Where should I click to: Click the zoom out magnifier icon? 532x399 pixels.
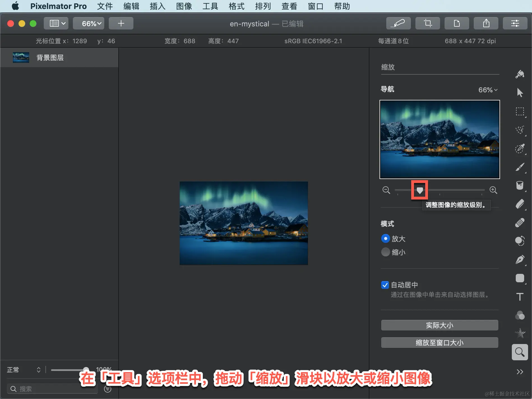[386, 190]
